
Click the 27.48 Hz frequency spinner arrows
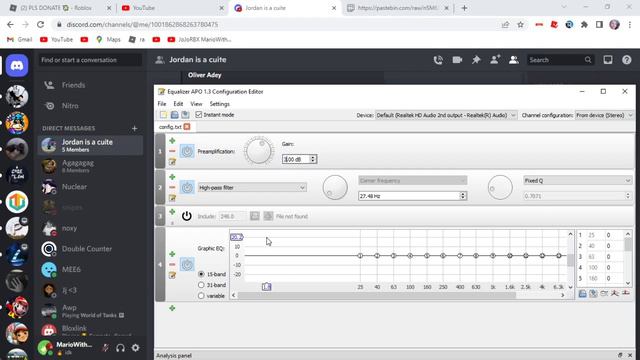[463, 196]
